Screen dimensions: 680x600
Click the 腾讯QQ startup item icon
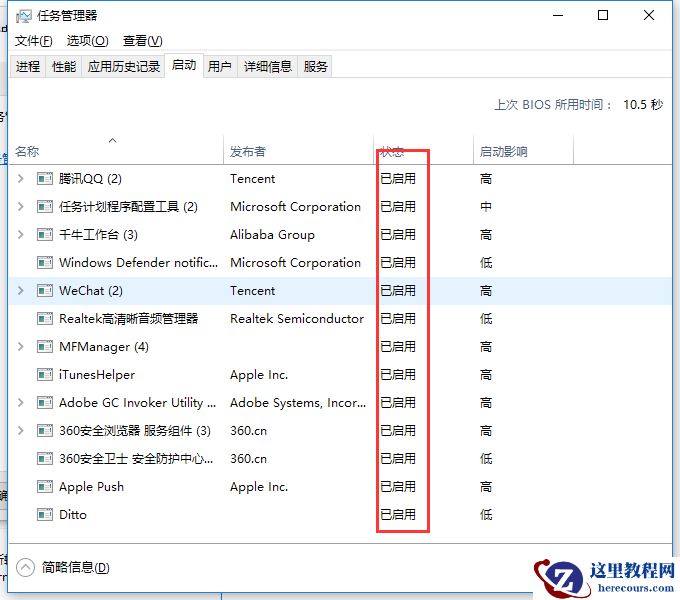pyautogui.click(x=45, y=179)
